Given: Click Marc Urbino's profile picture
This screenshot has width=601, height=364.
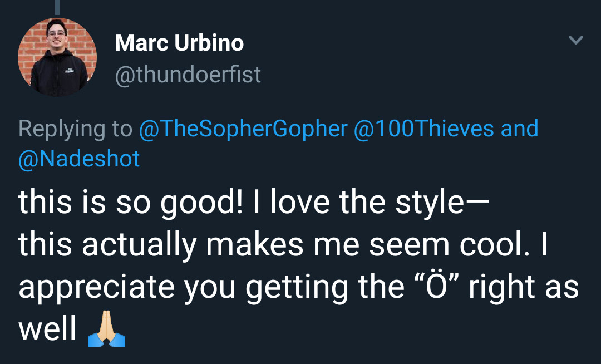Looking at the screenshot, I should 57,58.
